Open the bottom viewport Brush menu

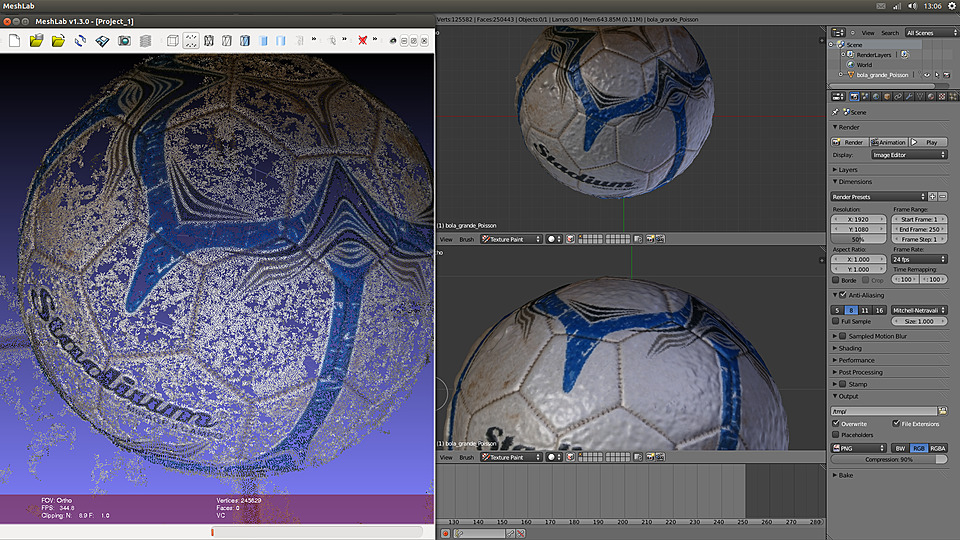pyautogui.click(x=467, y=457)
